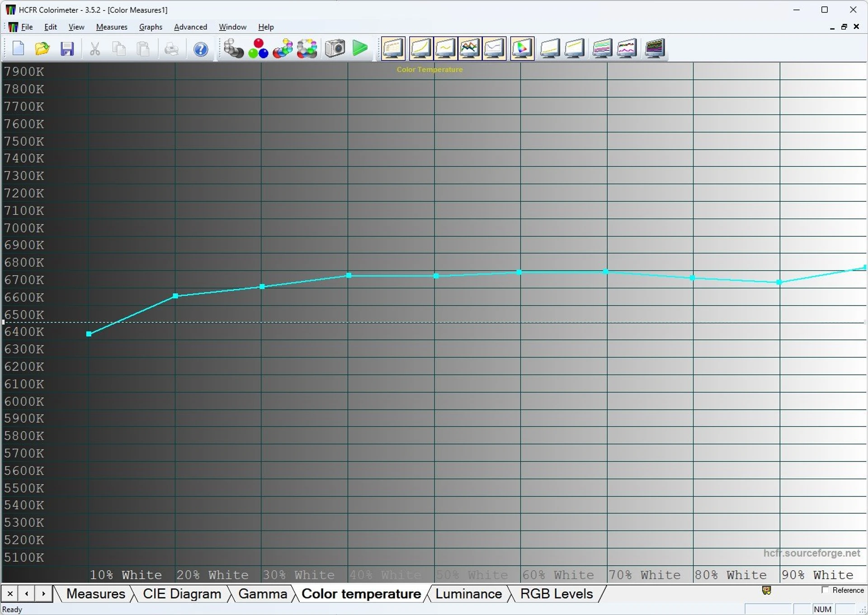Enable the Reference checkbox
This screenshot has width=868, height=615.
(825, 590)
